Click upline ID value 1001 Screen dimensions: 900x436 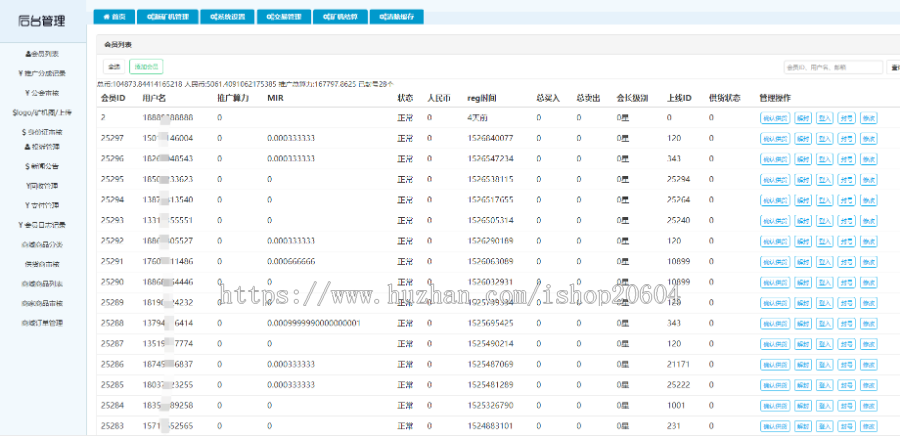click(x=676, y=406)
